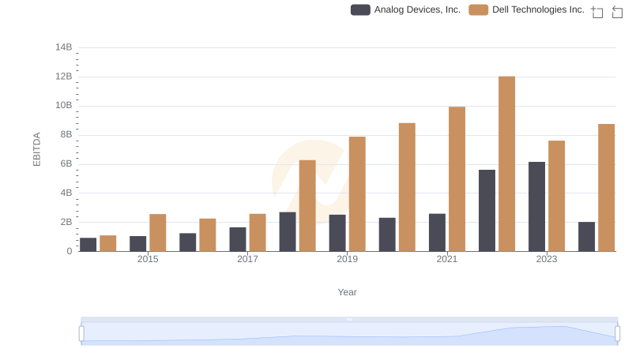Grab the right handle of the zoom slider

pos(618,334)
